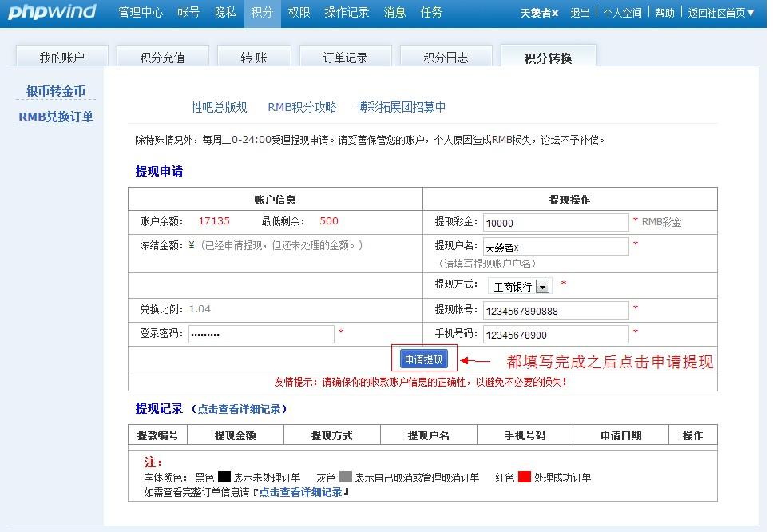Click the 提取彩金 amount input field
The width and height of the screenshot is (773, 532).
[555, 223]
